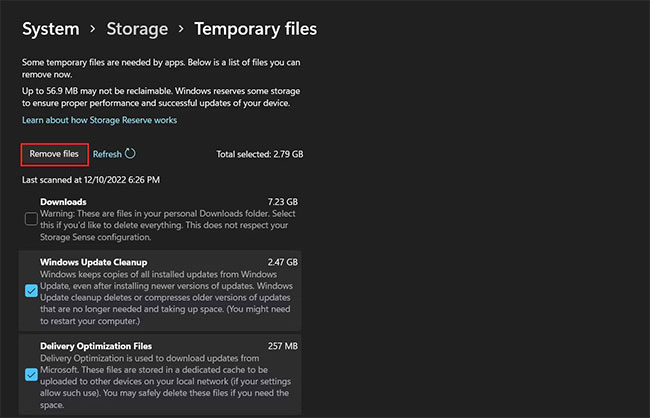Open the Storage Reserve learn more link

tap(99, 120)
